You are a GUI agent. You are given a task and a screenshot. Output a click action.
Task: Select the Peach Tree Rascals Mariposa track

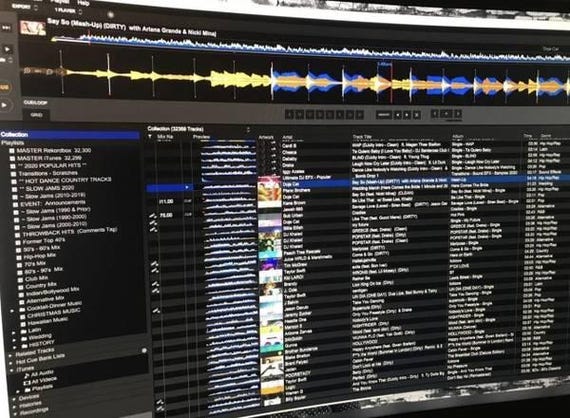(x=358, y=250)
